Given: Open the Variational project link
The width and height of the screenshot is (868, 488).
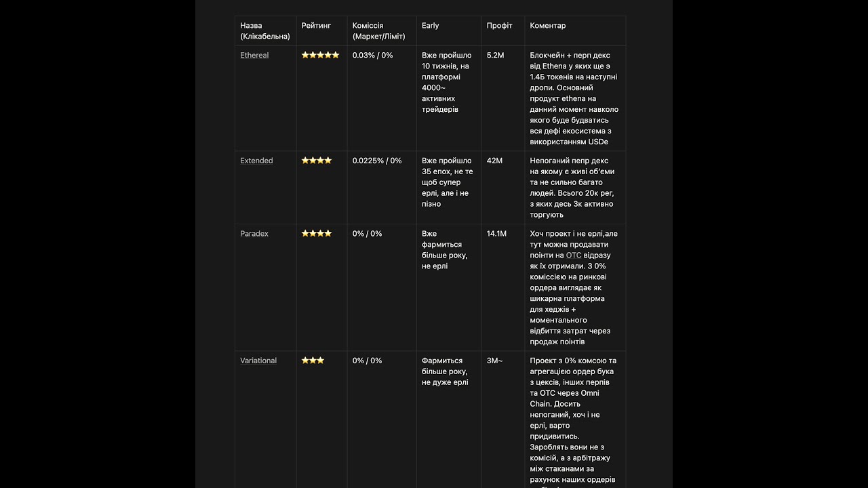Looking at the screenshot, I should (258, 361).
